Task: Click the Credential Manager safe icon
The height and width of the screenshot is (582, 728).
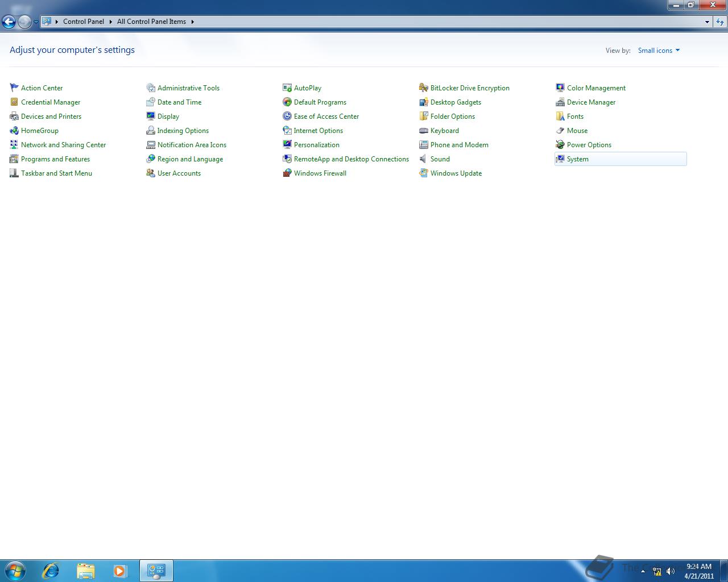Action: click(14, 102)
